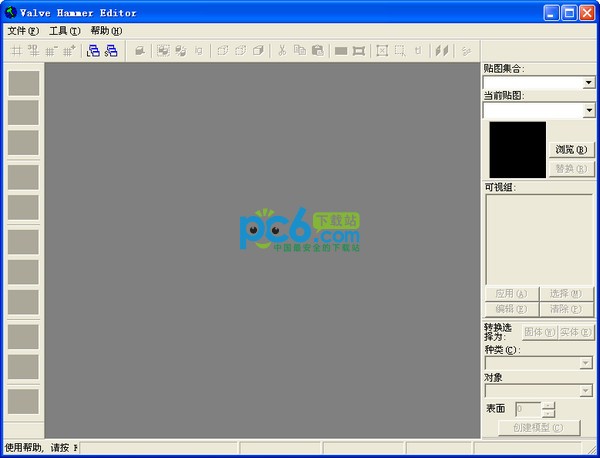Click the Valve Hammer Editor title icon
Screen dimensions: 600x458
(11, 12)
